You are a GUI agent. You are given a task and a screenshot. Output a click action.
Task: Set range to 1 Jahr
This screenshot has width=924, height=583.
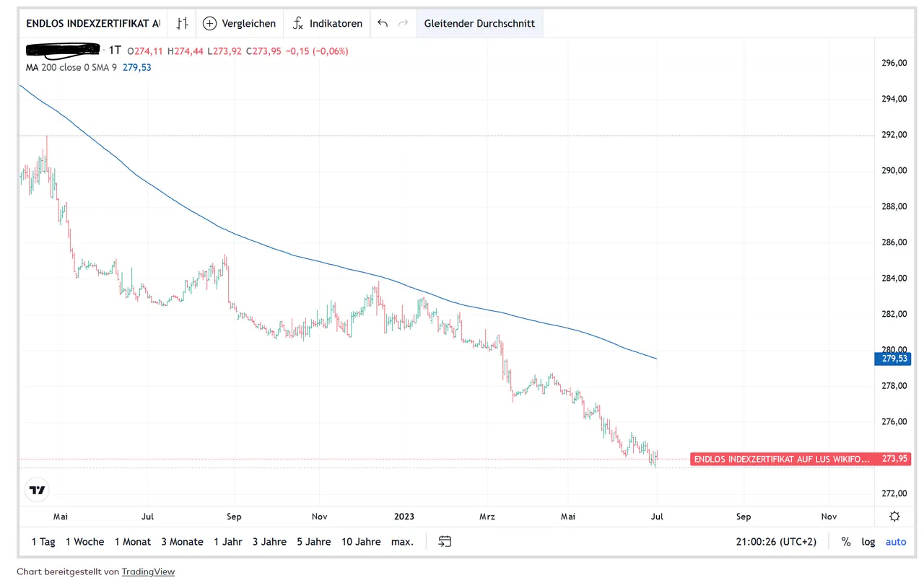[x=228, y=542]
